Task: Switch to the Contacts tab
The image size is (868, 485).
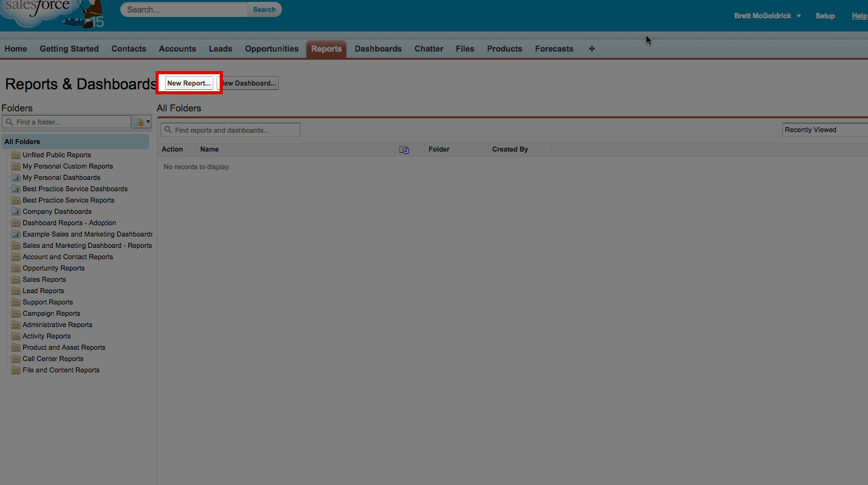Action: [129, 48]
